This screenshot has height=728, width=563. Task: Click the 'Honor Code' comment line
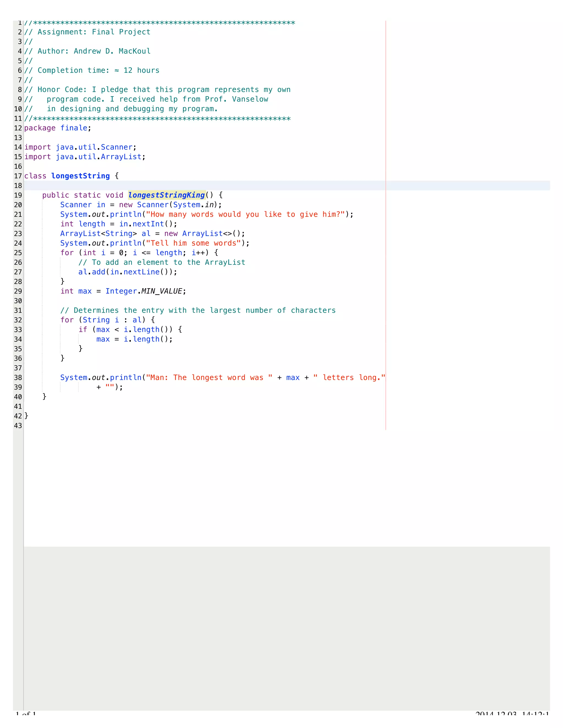click(158, 90)
